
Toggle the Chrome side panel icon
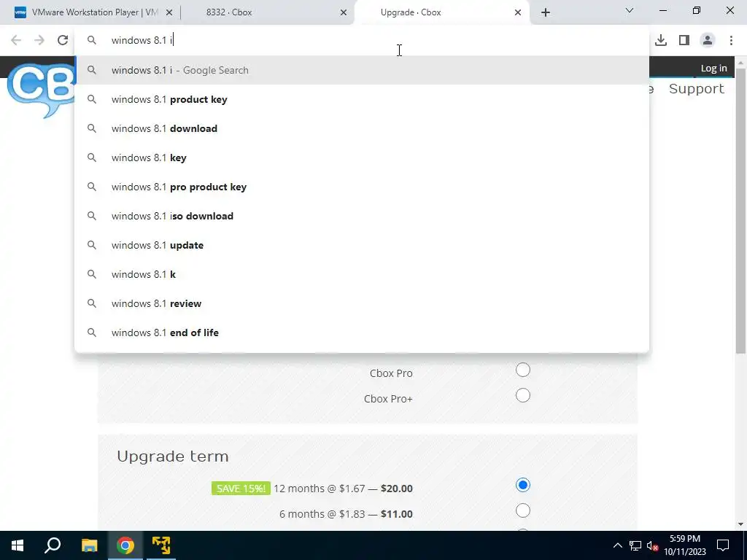[x=684, y=41]
